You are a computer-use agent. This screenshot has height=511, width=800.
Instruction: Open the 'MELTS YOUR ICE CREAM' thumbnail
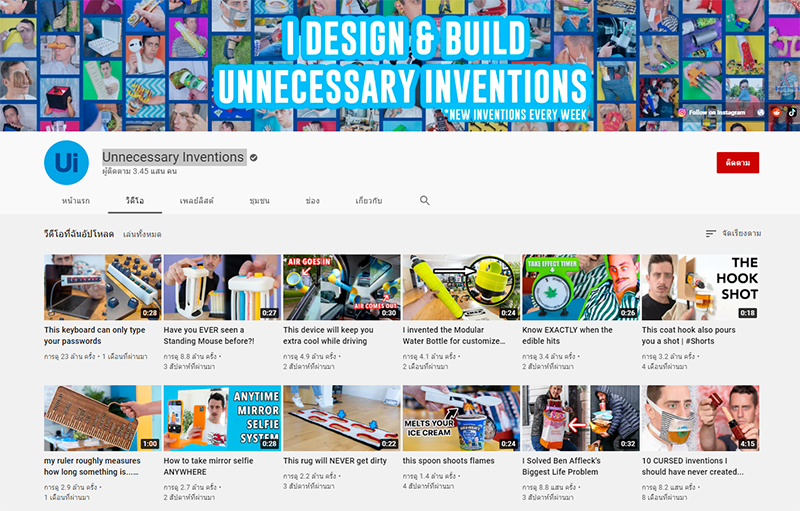(x=461, y=418)
